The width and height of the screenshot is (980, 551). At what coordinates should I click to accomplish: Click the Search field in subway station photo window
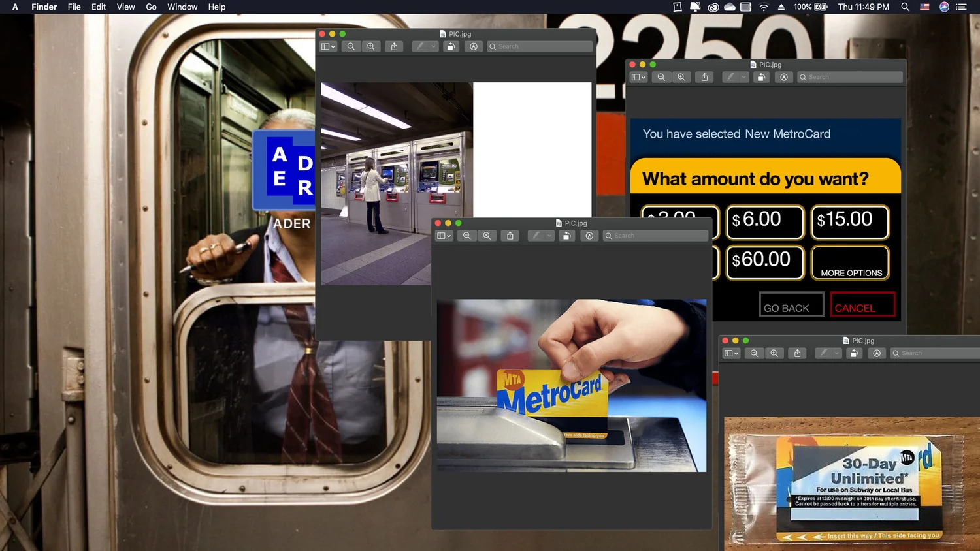[x=540, y=46]
